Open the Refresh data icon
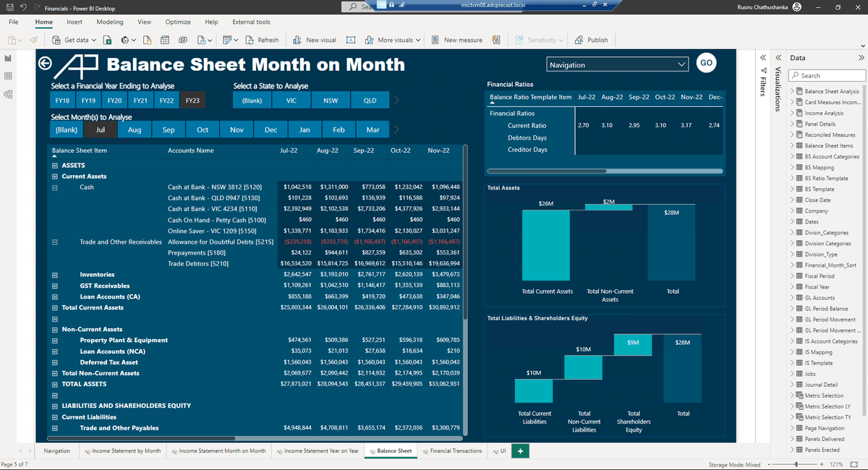 251,40
